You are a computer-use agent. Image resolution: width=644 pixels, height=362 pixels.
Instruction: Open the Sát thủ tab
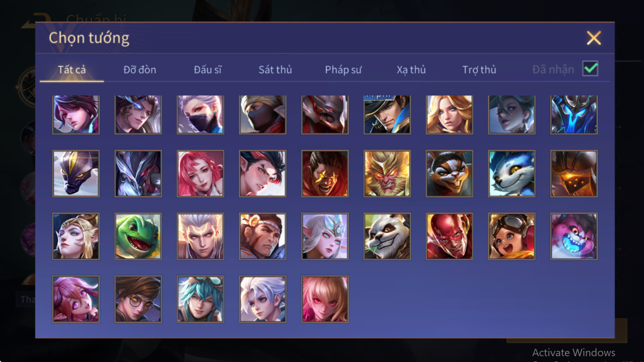[275, 70]
